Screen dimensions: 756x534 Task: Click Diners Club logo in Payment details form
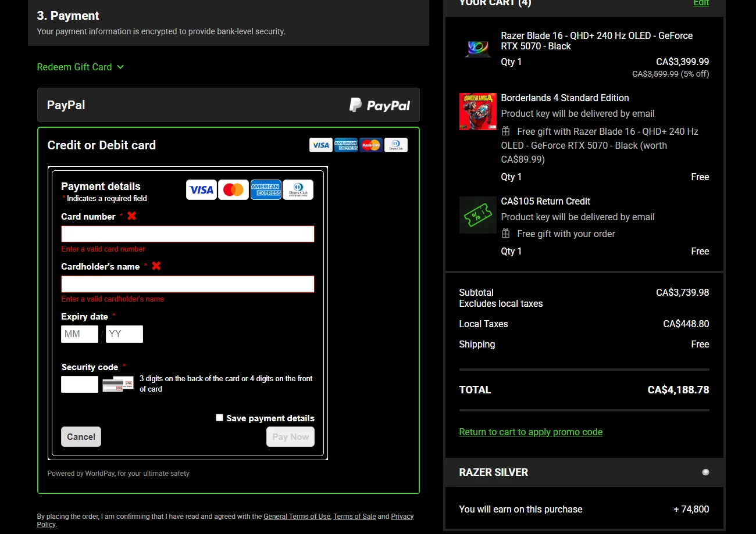click(298, 189)
